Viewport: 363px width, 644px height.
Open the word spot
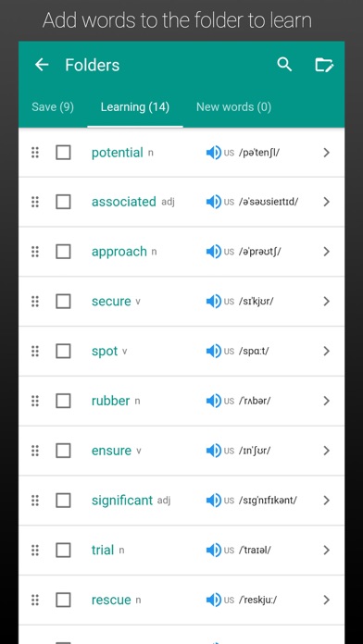105,352
